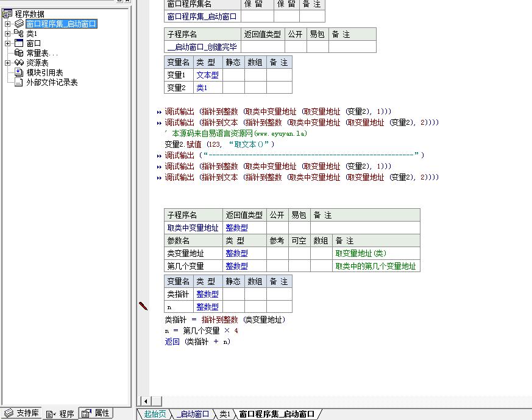
Task: Open the 常量表 constants table icon
Action: 20,53
